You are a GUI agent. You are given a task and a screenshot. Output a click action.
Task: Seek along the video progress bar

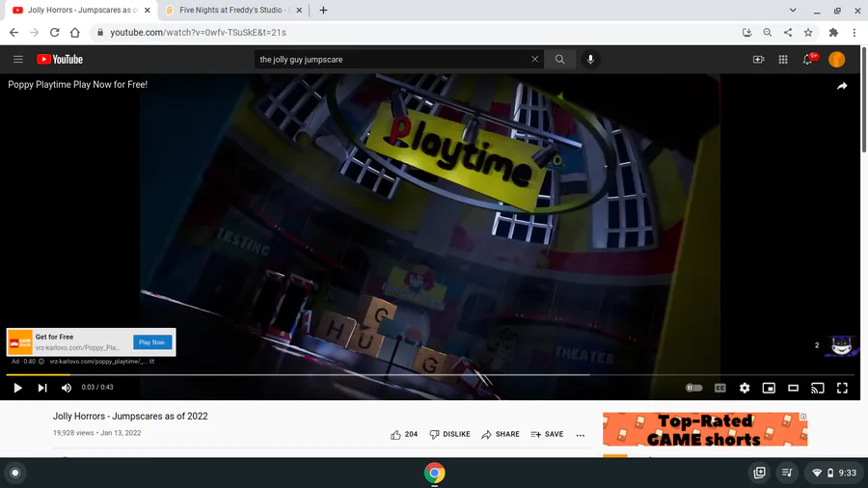(x=429, y=374)
